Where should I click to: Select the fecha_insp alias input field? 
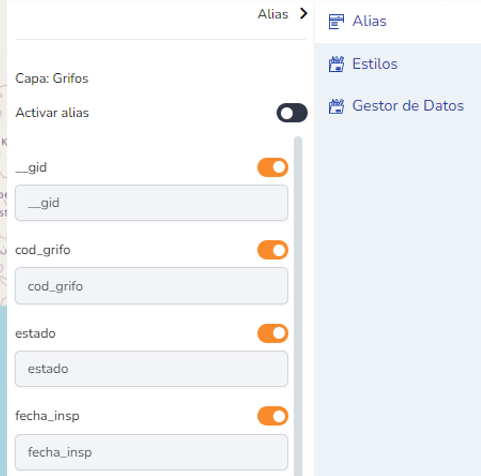point(151,452)
